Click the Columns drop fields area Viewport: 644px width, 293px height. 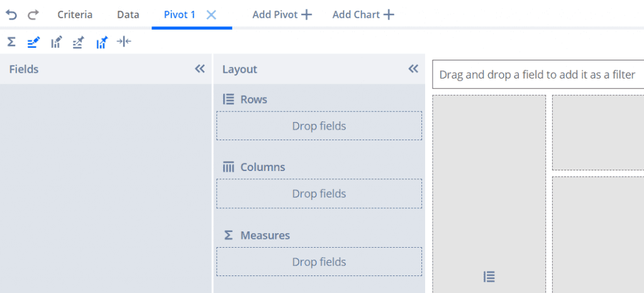(x=319, y=194)
